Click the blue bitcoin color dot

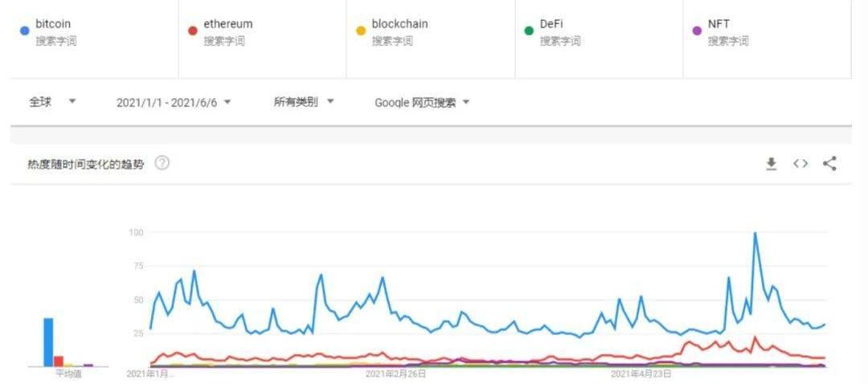24,31
